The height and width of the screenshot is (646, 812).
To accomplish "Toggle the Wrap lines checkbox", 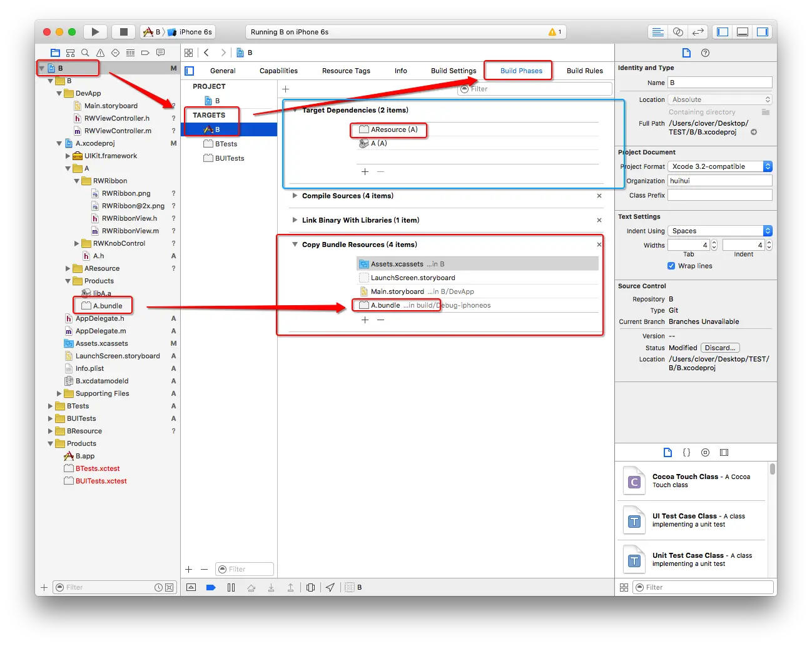I will tap(671, 266).
